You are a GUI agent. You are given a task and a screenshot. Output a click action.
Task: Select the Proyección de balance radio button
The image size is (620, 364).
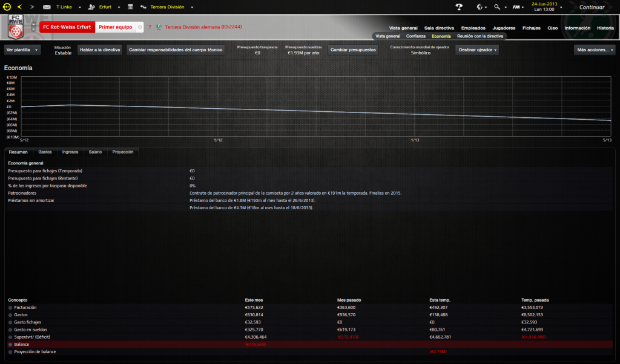coord(10,352)
